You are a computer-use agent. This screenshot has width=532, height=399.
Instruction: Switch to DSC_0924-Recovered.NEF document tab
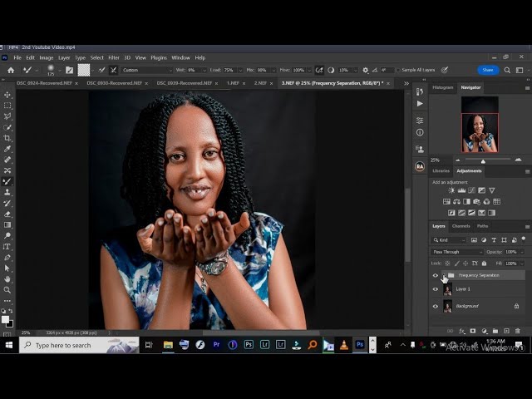click(x=44, y=83)
